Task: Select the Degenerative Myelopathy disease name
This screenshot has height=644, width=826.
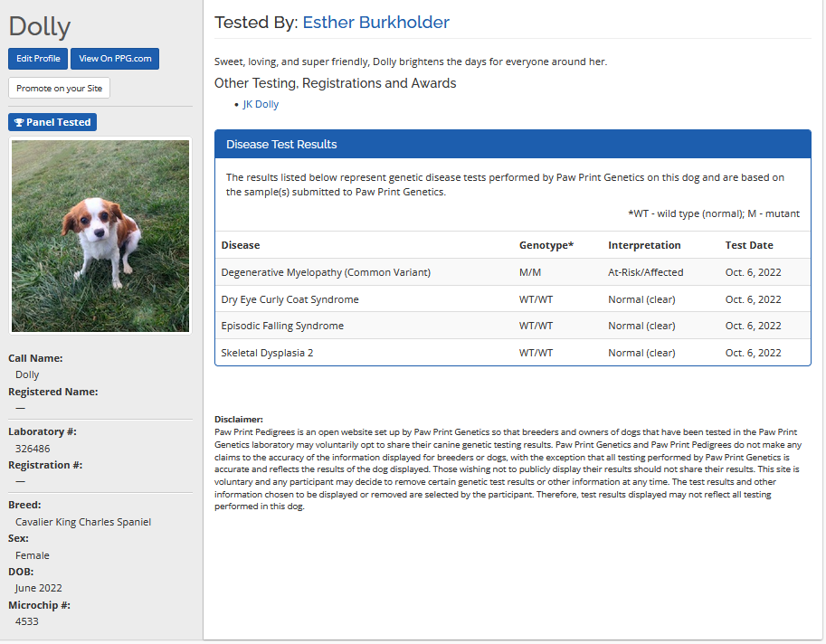Action: click(326, 272)
